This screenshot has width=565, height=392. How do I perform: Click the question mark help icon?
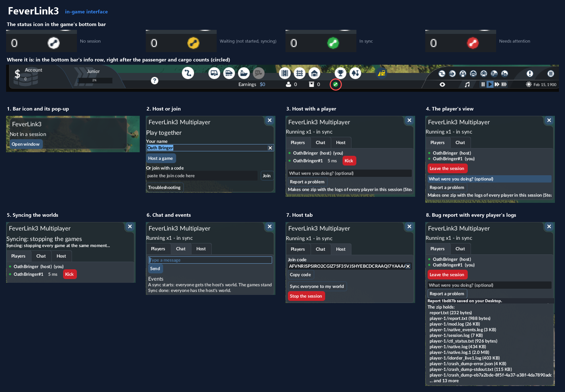click(154, 81)
